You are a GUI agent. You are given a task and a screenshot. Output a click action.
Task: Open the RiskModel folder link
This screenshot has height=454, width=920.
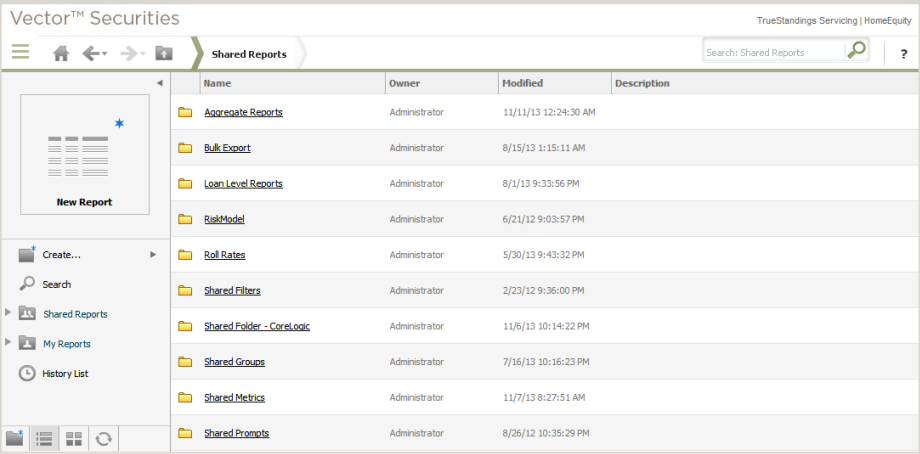pos(224,219)
